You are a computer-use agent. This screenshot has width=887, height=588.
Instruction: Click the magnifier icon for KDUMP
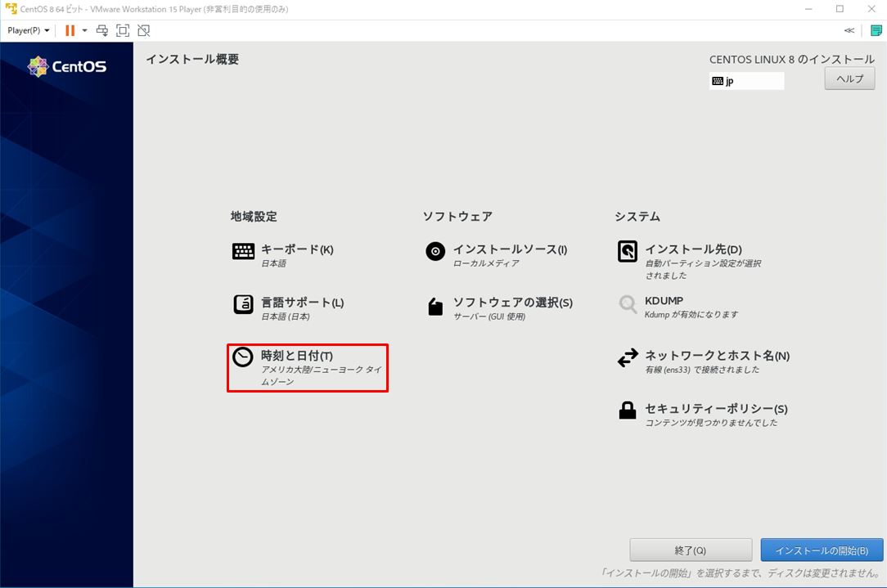click(x=628, y=304)
